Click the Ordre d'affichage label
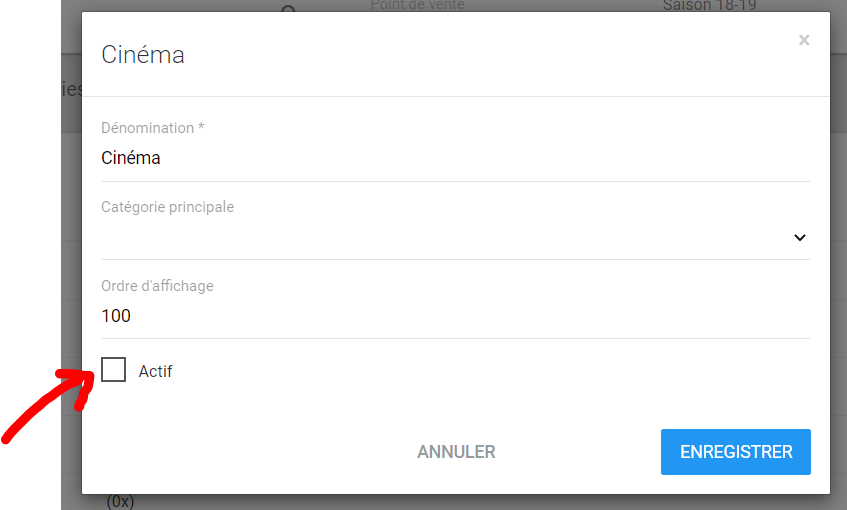 157,286
